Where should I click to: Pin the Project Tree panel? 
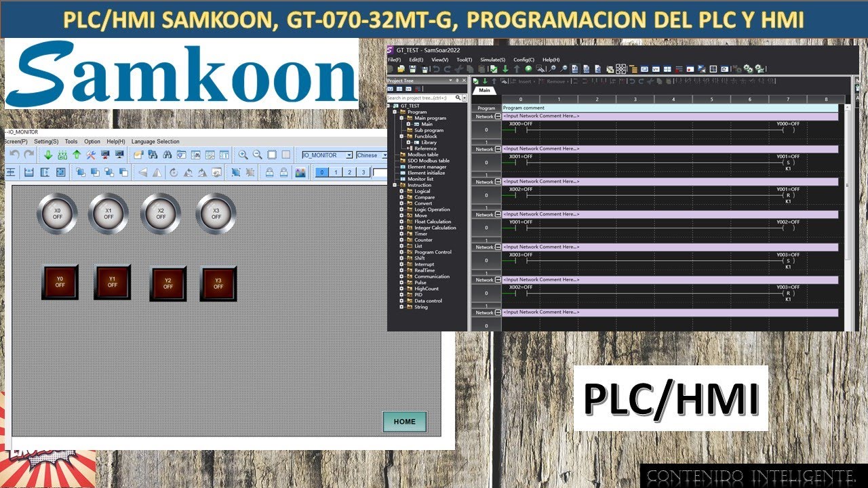[x=457, y=81]
